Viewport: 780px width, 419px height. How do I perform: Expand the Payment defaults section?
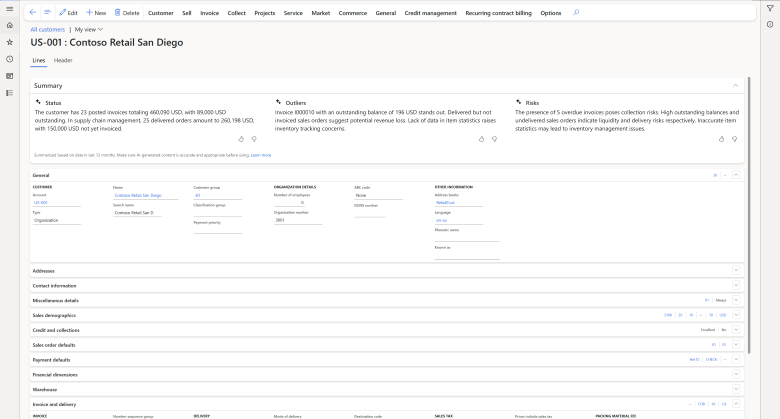click(x=736, y=359)
